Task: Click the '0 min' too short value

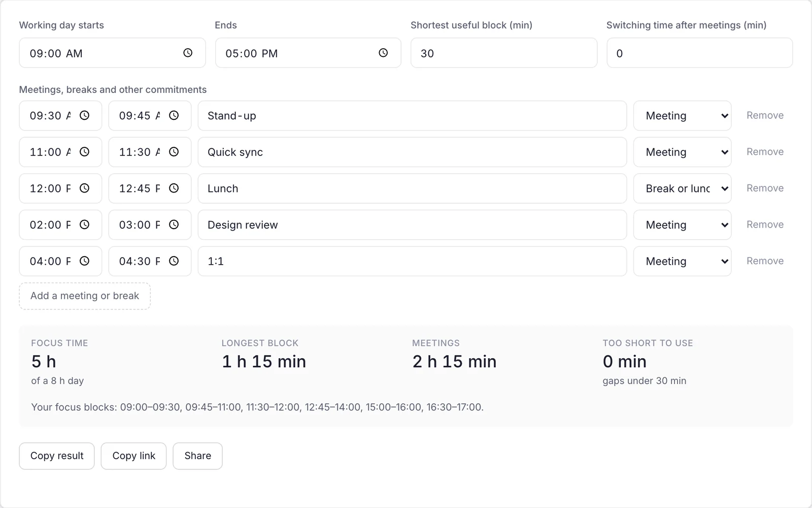Action: (x=625, y=362)
